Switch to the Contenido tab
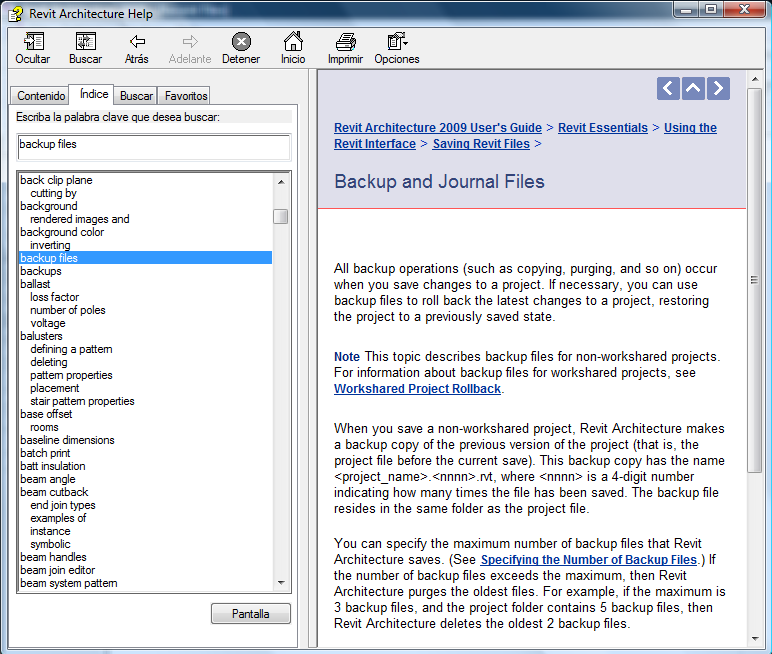Image resolution: width=772 pixels, height=654 pixels. 40,96
